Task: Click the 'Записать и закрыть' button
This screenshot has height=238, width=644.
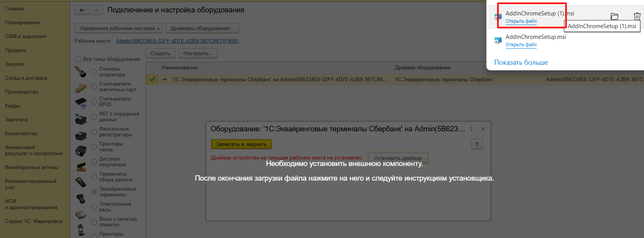Action: point(241,144)
